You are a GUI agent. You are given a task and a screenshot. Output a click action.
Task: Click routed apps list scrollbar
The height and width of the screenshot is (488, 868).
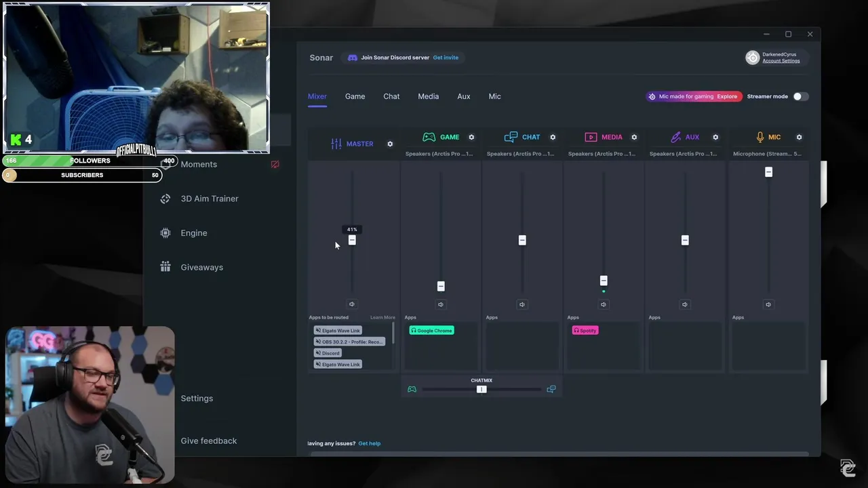(x=393, y=334)
